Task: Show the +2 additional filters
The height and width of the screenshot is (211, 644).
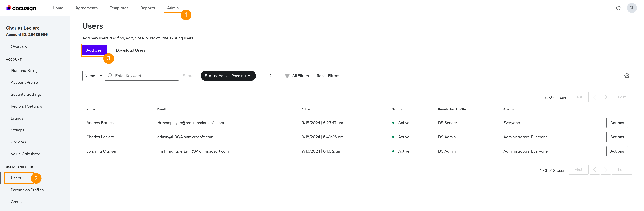Action: pyautogui.click(x=269, y=76)
